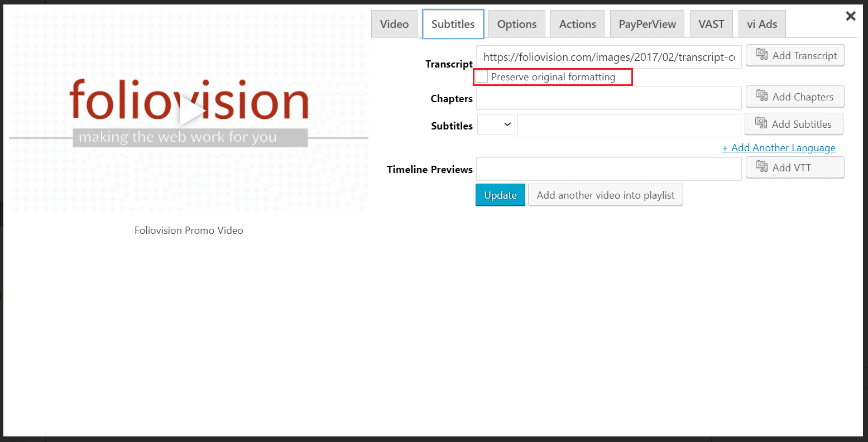The image size is (868, 442).
Task: Click the Add Transcript button
Action: click(x=795, y=55)
